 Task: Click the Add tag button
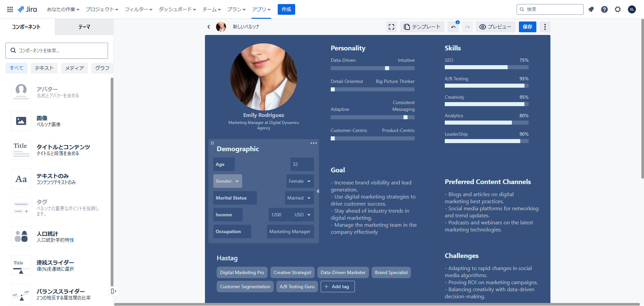(337, 287)
